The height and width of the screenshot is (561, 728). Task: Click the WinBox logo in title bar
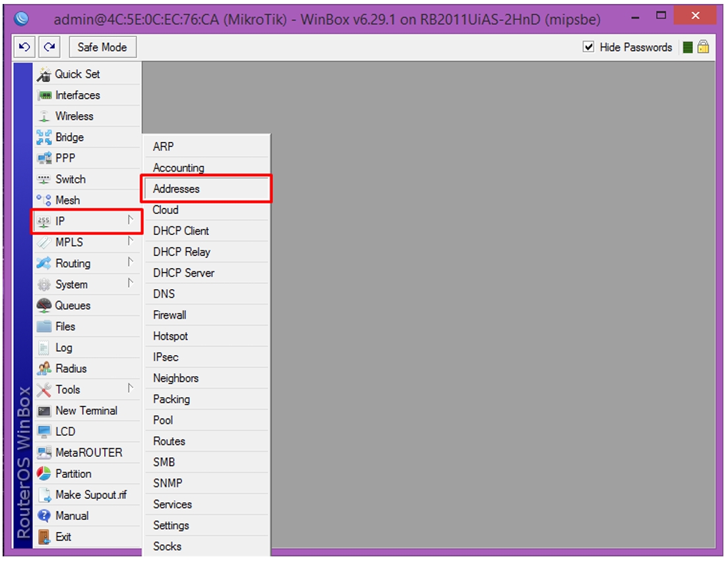(x=21, y=18)
